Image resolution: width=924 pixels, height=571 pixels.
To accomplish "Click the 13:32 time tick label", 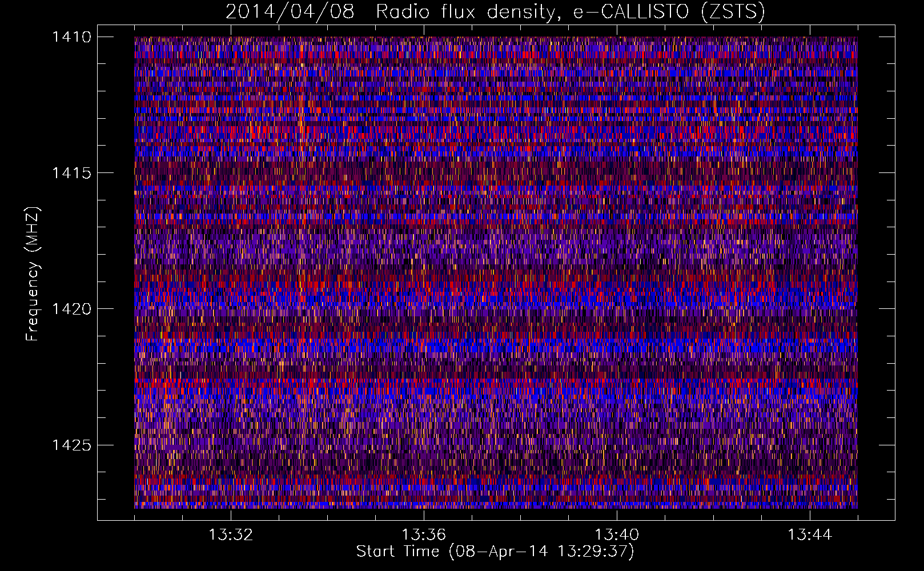I will tap(231, 535).
